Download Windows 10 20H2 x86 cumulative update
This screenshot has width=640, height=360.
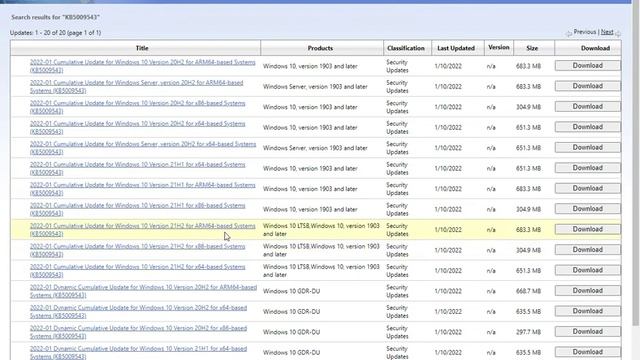click(587, 107)
